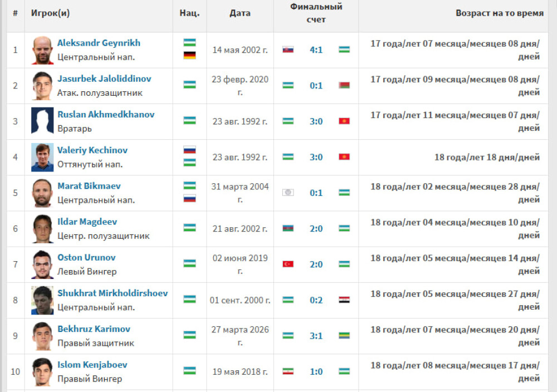
Task: Open the 4:1 match result
Action: [316, 50]
